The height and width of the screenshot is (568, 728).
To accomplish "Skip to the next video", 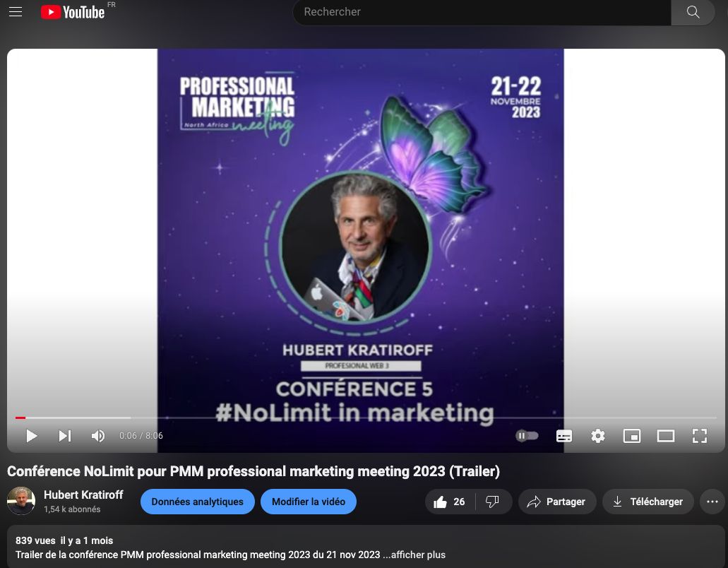I will tap(65, 436).
